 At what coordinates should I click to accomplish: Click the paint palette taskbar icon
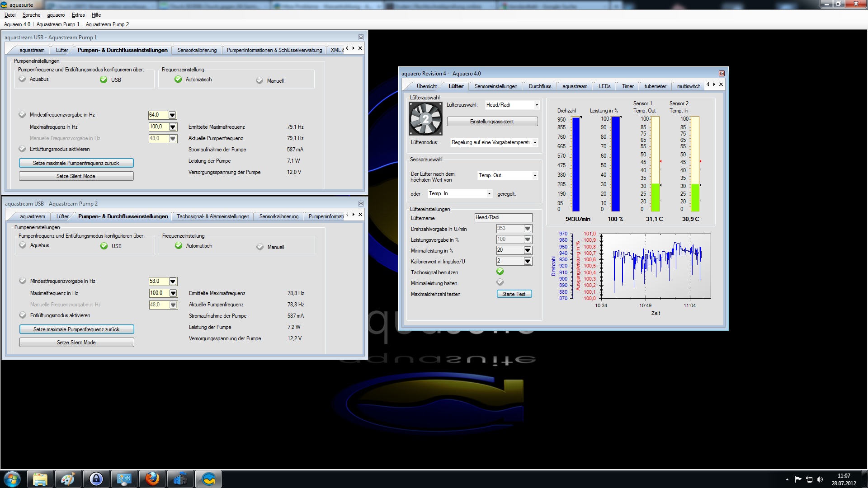click(68, 479)
